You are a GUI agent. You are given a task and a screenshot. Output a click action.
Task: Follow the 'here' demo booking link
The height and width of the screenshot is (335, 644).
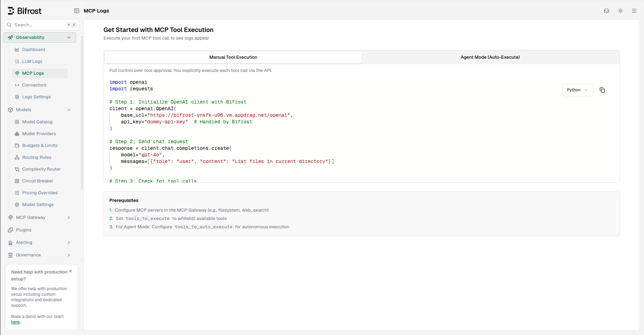(x=15, y=322)
